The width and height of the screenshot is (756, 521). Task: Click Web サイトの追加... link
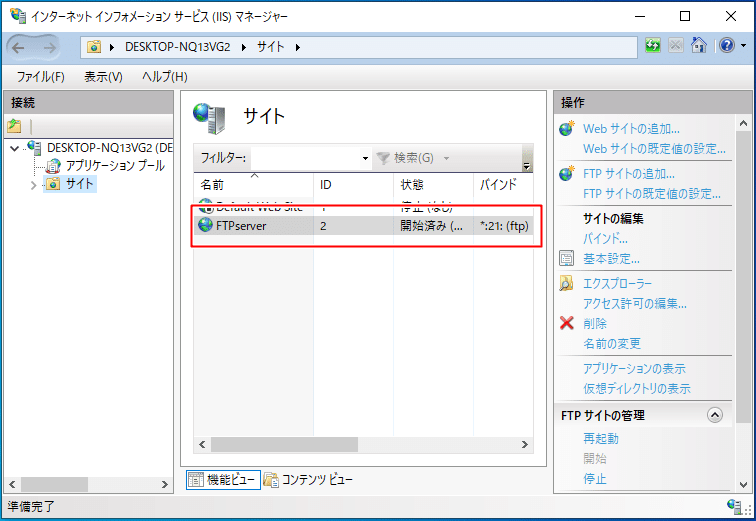[x=631, y=129]
